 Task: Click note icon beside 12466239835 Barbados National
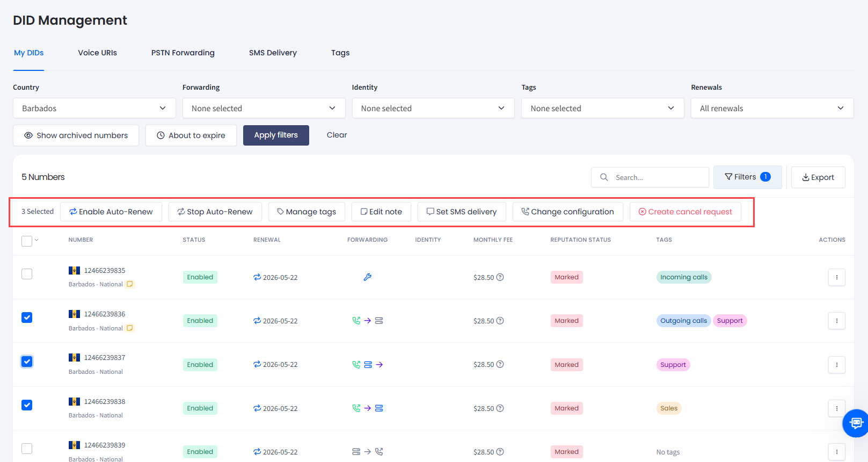tap(130, 284)
